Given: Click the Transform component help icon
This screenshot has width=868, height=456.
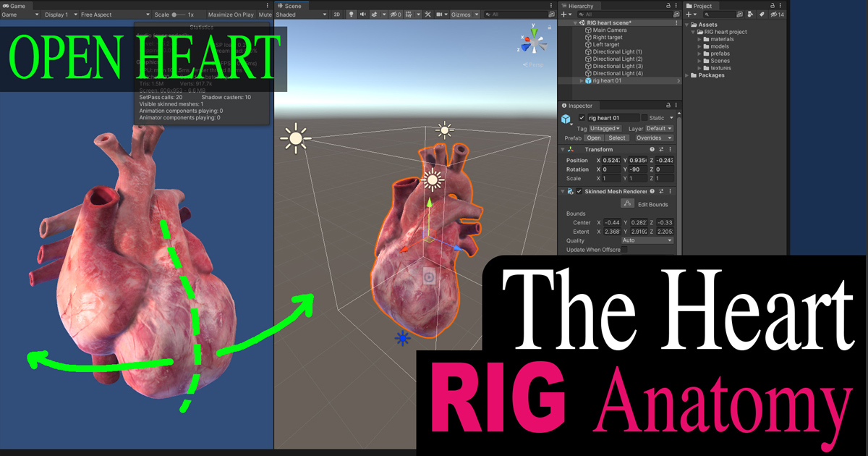Looking at the screenshot, I should (x=652, y=149).
